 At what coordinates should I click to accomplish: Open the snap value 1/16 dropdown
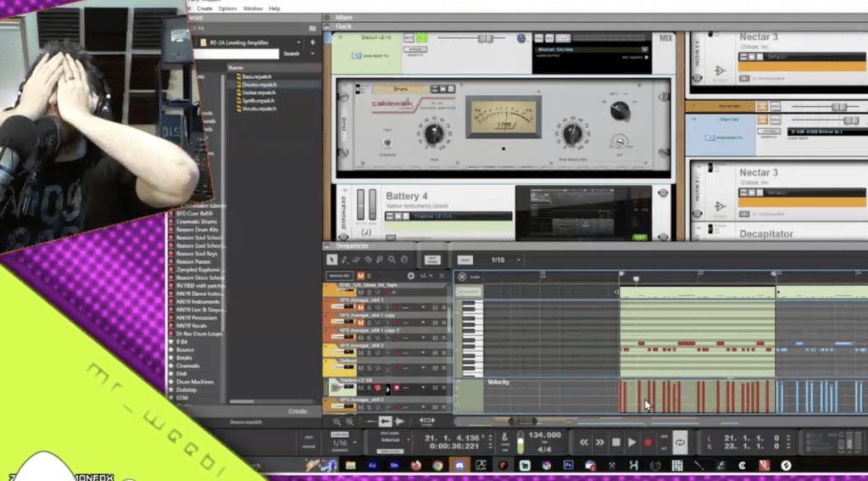point(519,260)
